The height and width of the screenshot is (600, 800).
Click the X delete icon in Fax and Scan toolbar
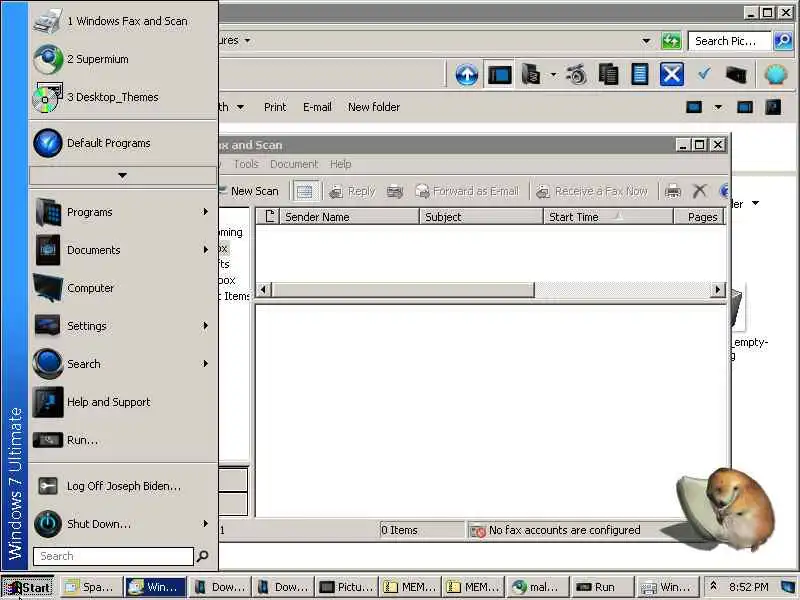tap(699, 191)
